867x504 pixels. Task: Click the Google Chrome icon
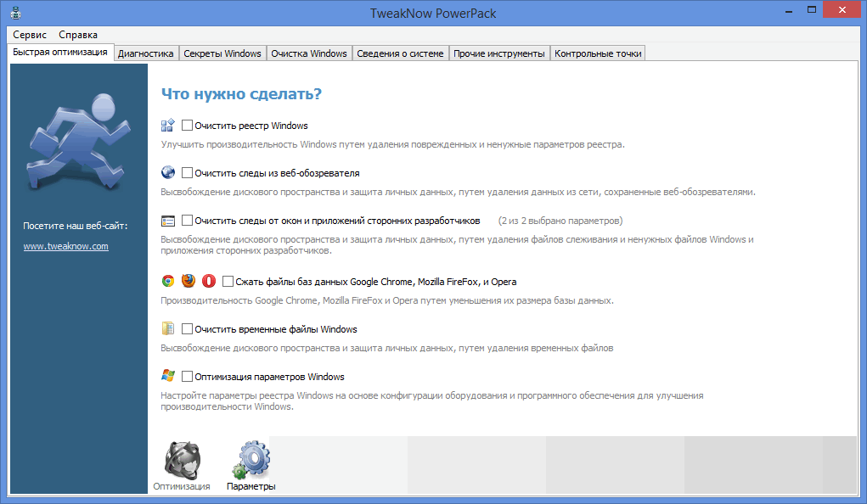[168, 282]
